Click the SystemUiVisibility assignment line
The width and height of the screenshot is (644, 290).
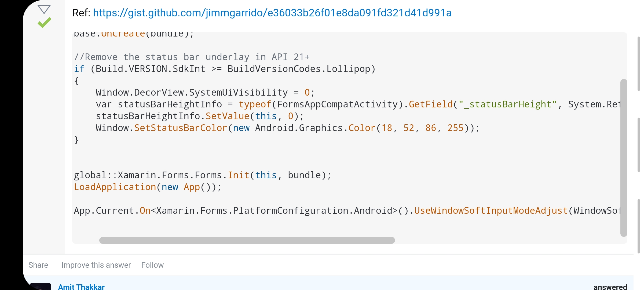tap(205, 93)
